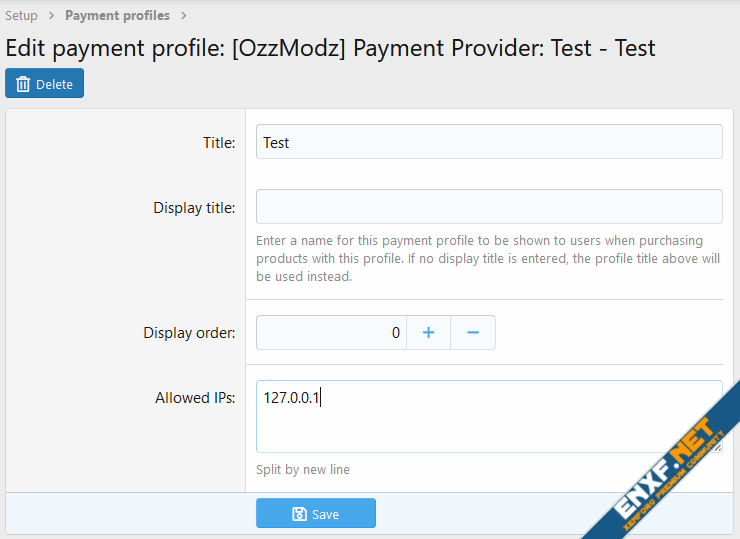Click the Edit payment profile page heading
Image resolution: width=740 pixels, height=539 pixels.
click(x=330, y=48)
